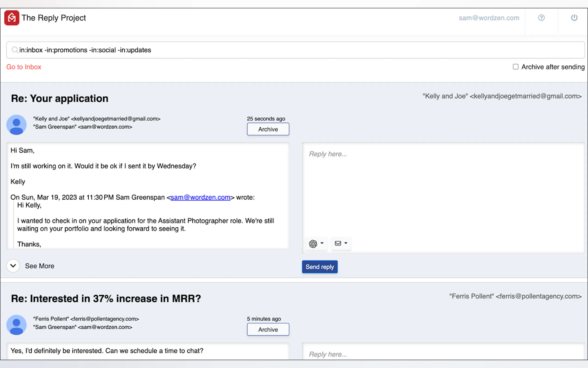The image size is (588, 368).
Task: Click the power logout icon
Action: (574, 18)
